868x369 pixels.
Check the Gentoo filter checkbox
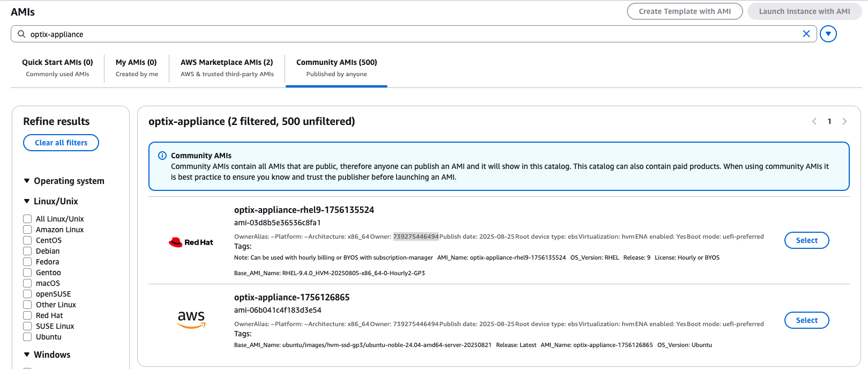tap(27, 272)
